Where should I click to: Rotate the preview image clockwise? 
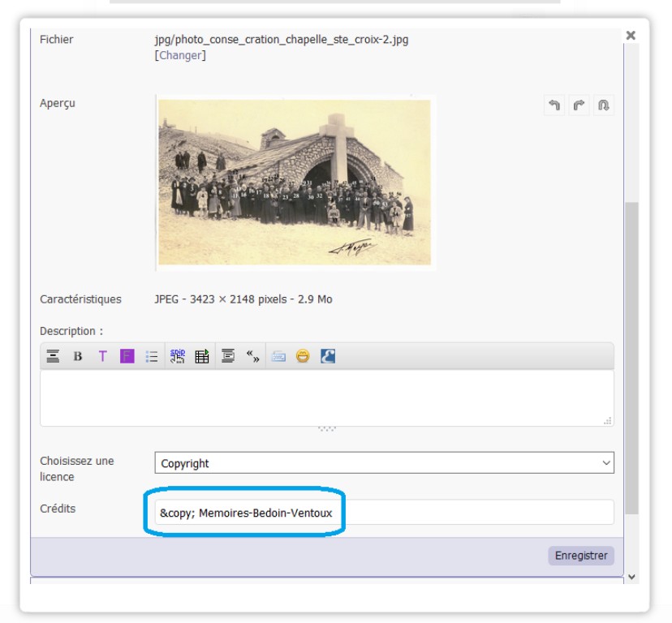(x=579, y=105)
